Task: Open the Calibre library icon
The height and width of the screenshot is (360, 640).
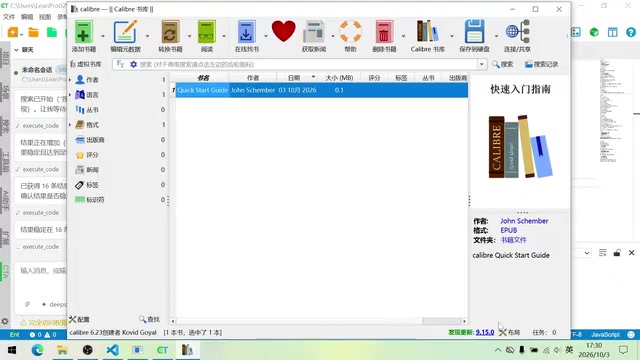Action: tap(427, 32)
